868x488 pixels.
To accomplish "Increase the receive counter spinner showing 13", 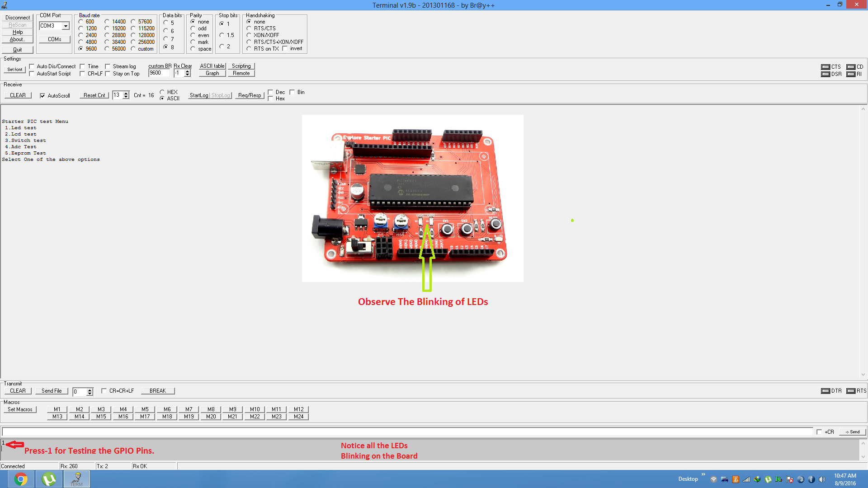I will [126, 94].
